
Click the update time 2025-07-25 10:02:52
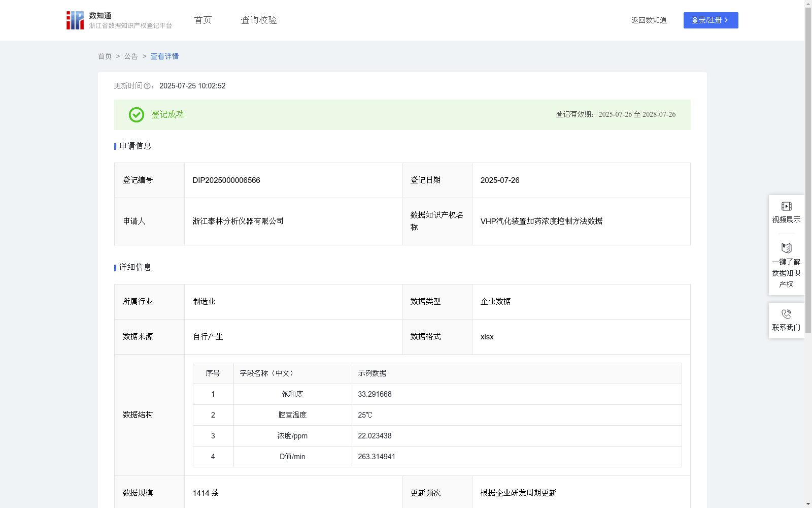point(192,86)
